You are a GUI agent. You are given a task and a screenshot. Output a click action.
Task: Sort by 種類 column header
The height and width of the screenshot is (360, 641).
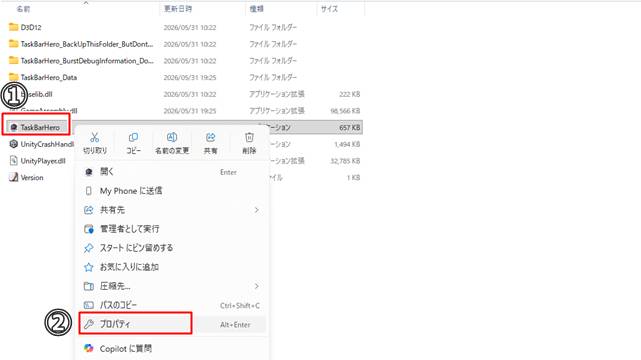[x=256, y=9]
